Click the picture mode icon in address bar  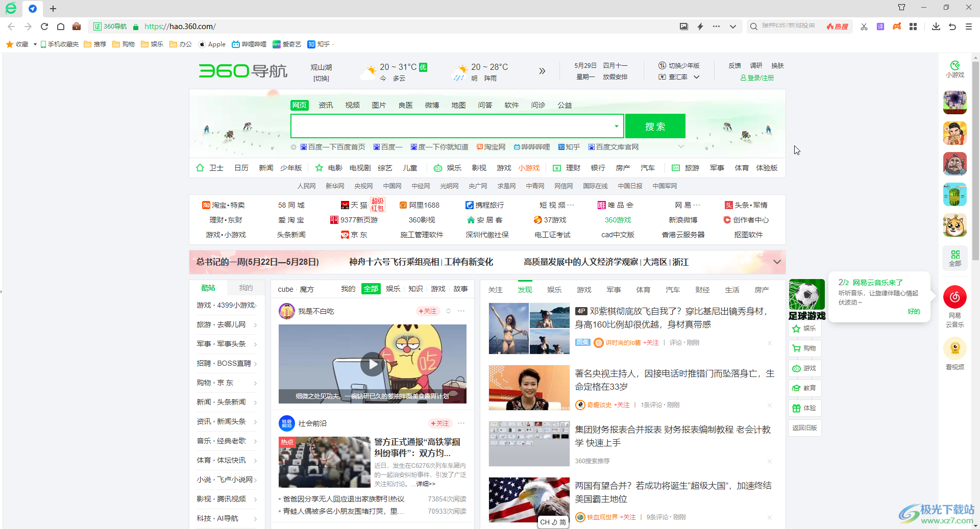[684, 27]
